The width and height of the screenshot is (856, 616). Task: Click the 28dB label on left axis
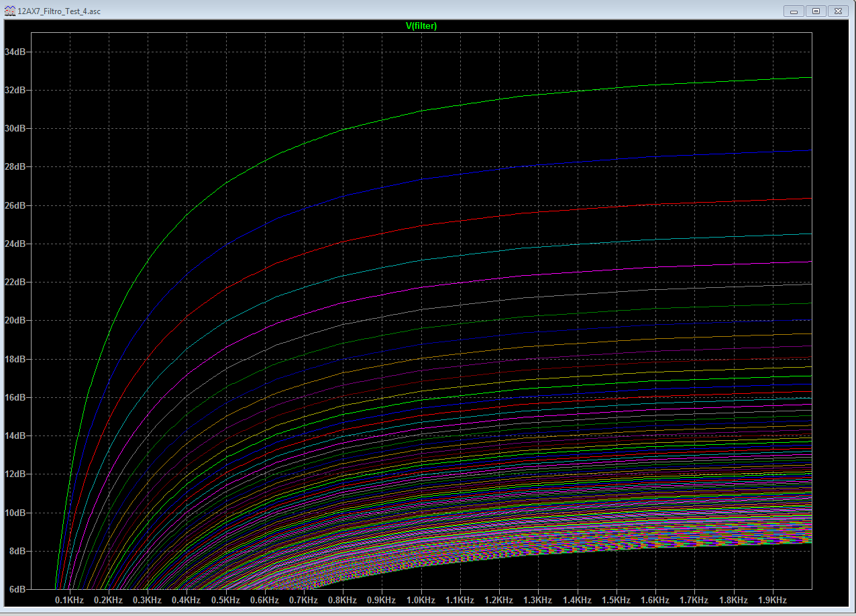pyautogui.click(x=15, y=166)
